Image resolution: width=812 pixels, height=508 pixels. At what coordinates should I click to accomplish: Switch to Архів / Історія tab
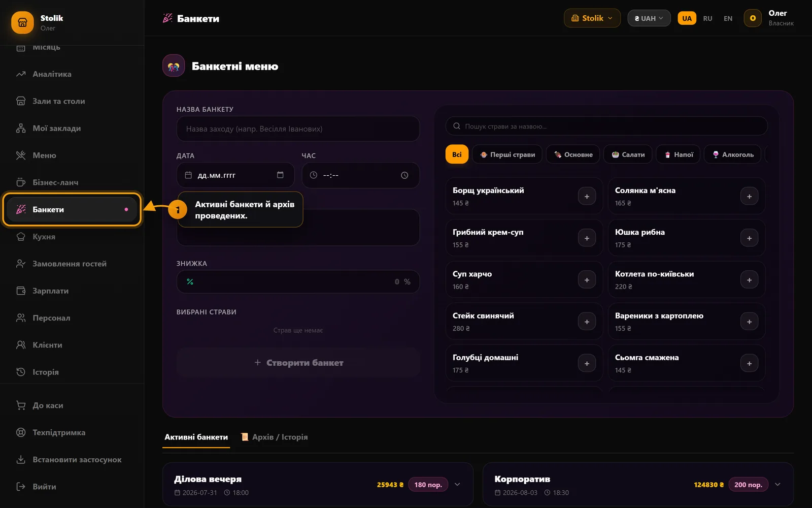(275, 437)
